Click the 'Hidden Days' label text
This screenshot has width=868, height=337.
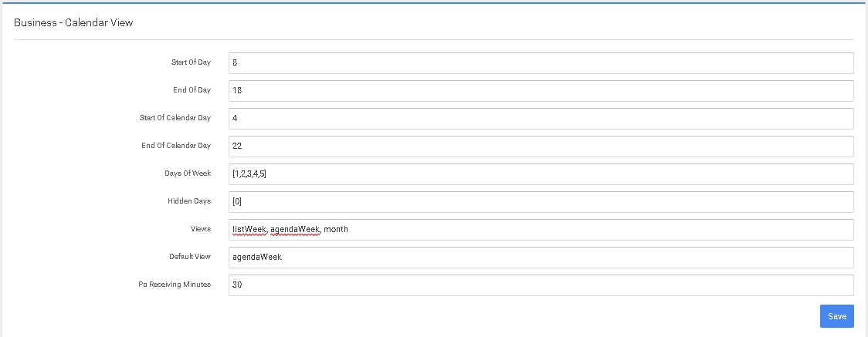click(189, 201)
